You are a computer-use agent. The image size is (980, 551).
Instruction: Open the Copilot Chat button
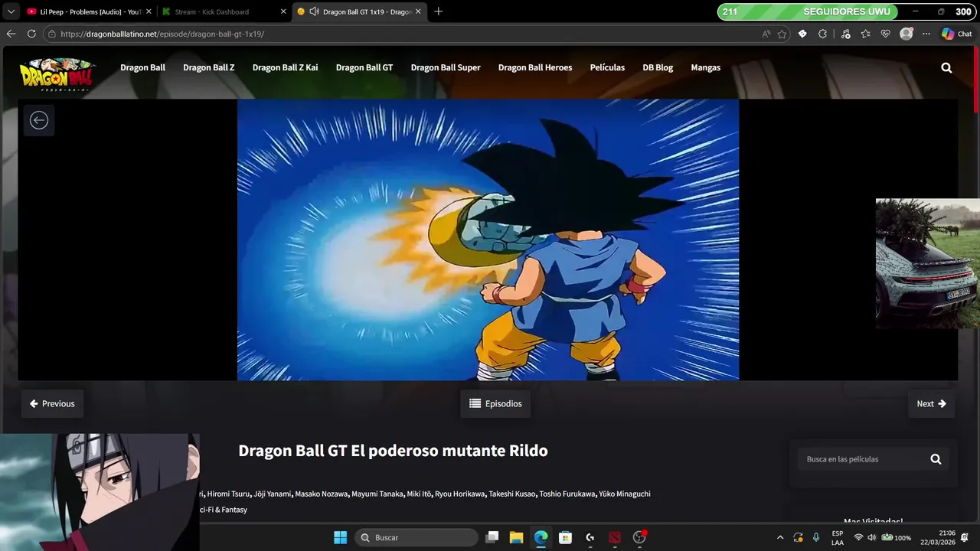(x=956, y=34)
